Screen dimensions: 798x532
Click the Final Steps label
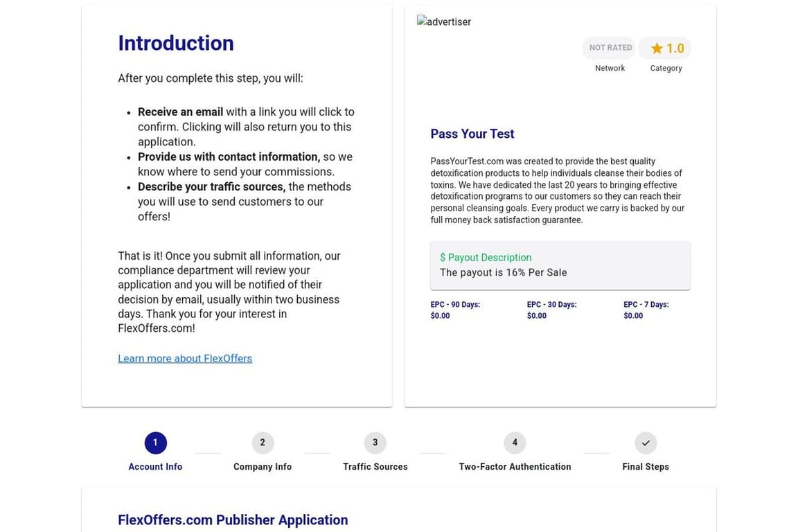pyautogui.click(x=646, y=467)
